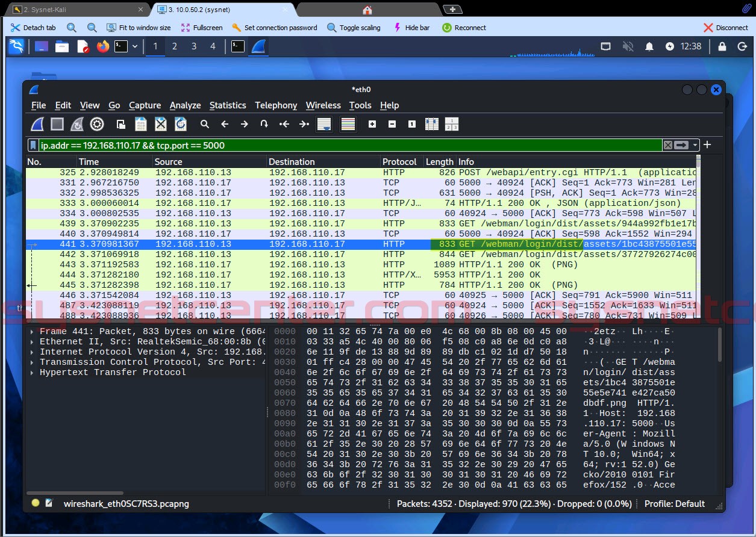Image resolution: width=756 pixels, height=537 pixels.
Task: Click Detach tab button
Action: (x=33, y=28)
